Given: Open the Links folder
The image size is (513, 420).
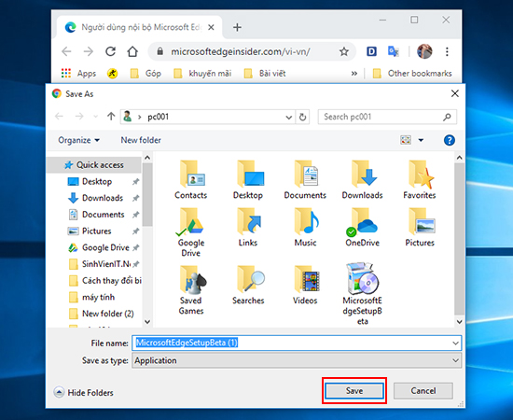Looking at the screenshot, I should [248, 228].
